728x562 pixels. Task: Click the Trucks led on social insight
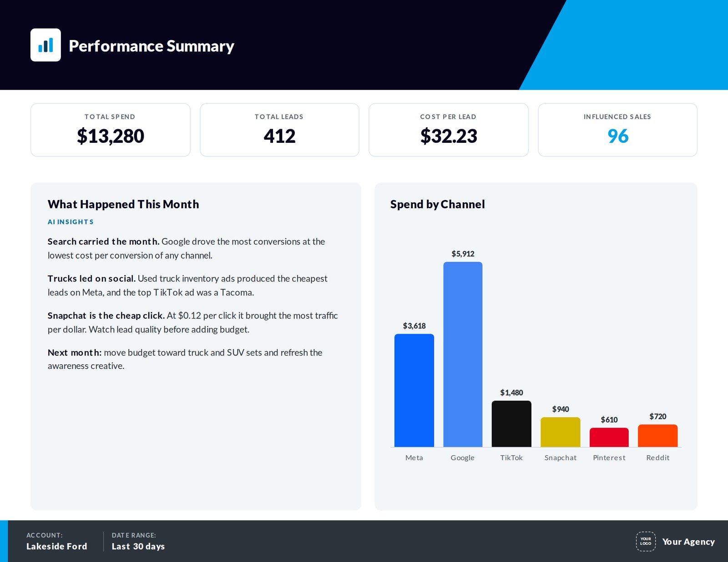point(187,285)
